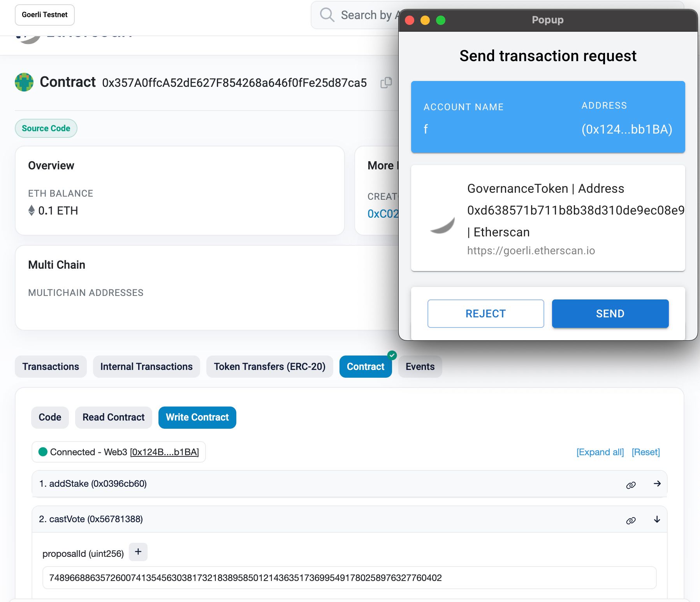Click the addStake function header row

tap(349, 484)
